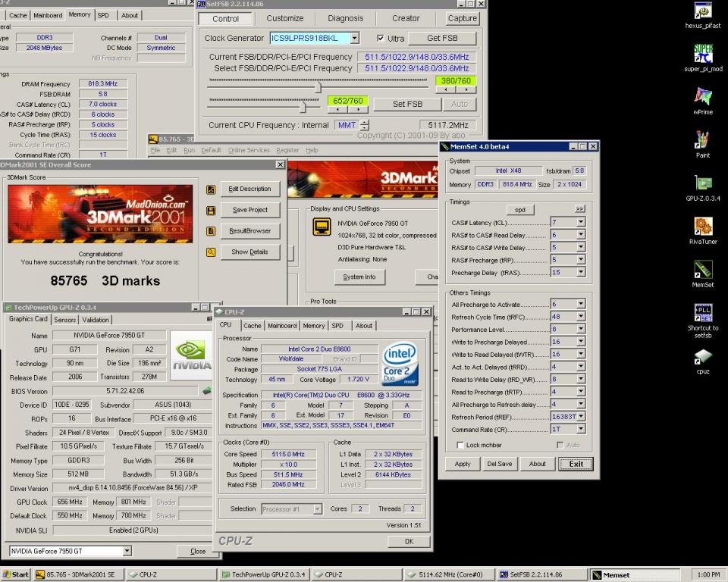
Task: Click the Del.Save button in MemSet
Action: (x=499, y=464)
